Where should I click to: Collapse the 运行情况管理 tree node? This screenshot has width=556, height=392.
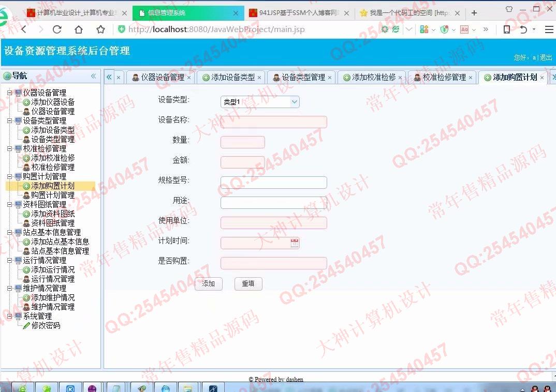[9, 260]
